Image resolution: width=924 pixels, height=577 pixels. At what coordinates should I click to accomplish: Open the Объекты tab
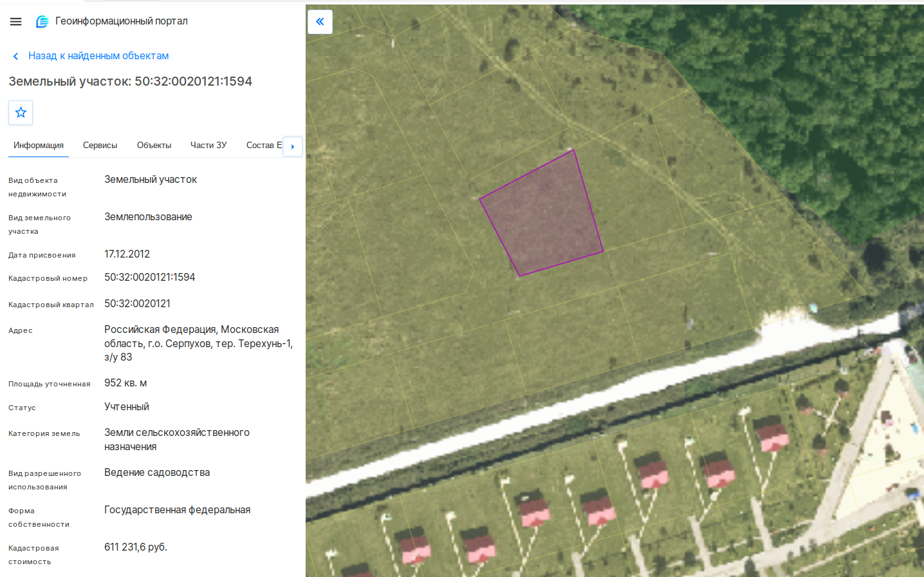154,146
